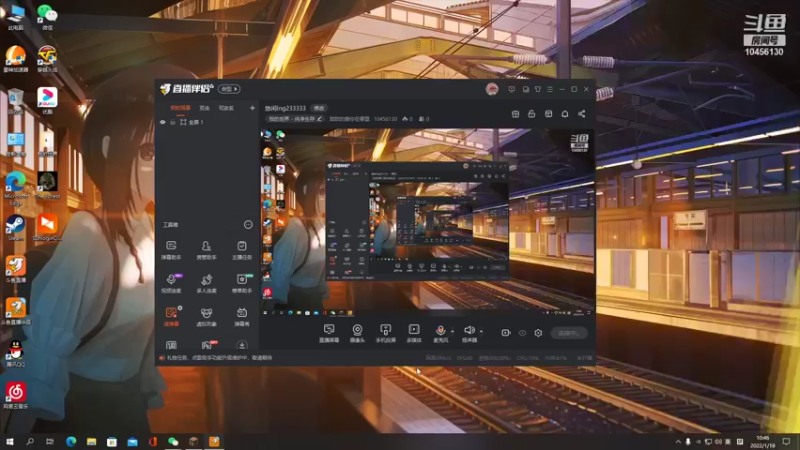Expand the toolbox via its circled ellipsis button

coord(248,224)
